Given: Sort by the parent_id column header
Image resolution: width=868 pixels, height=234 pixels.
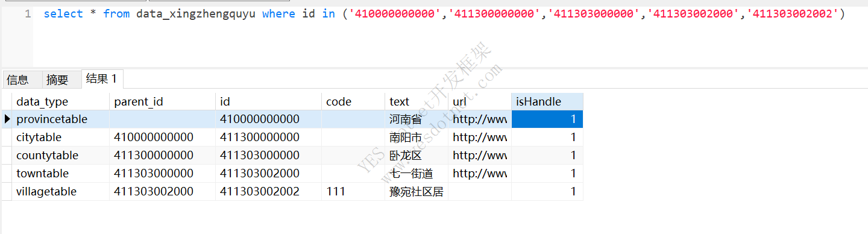Looking at the screenshot, I should click(162, 101).
